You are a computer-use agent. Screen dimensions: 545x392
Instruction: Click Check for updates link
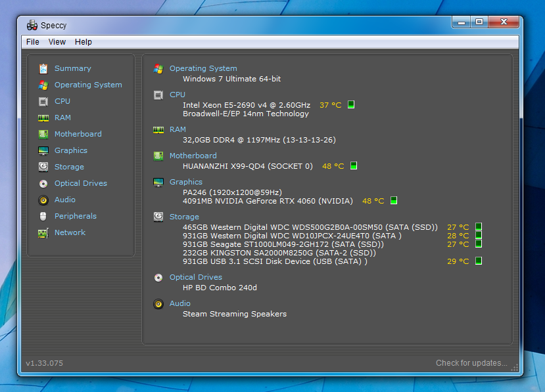pyautogui.click(x=471, y=363)
